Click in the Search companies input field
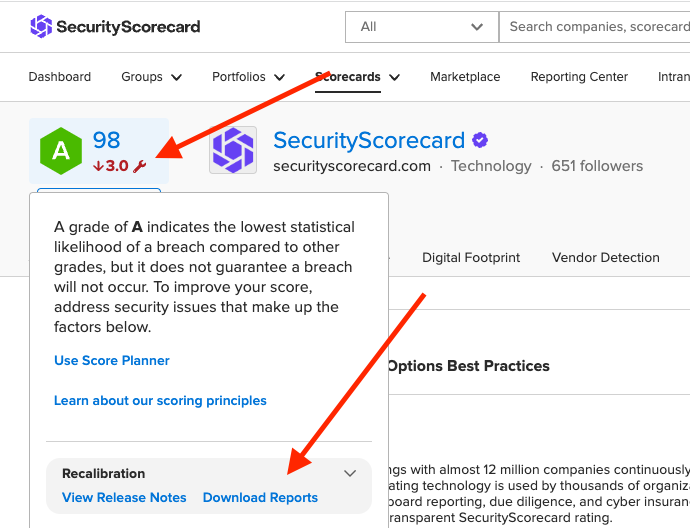 coord(595,27)
